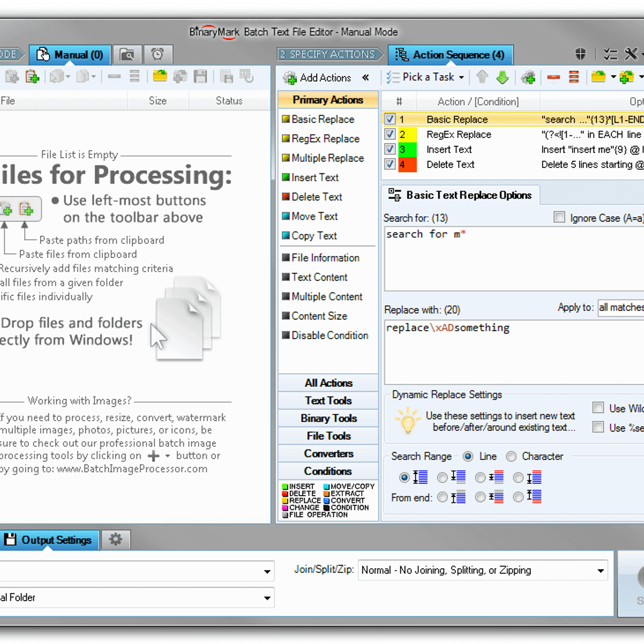Move action up with grey up arrow

[x=482, y=77]
